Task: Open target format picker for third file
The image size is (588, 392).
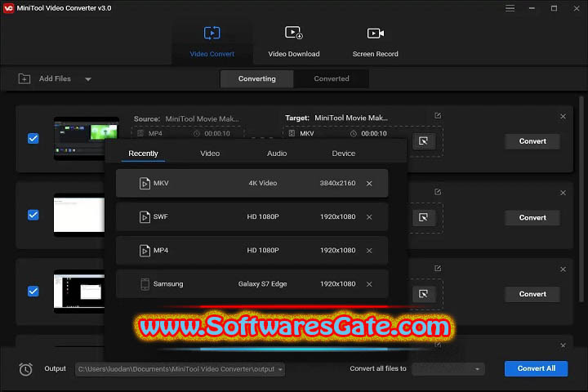Action: pos(423,294)
